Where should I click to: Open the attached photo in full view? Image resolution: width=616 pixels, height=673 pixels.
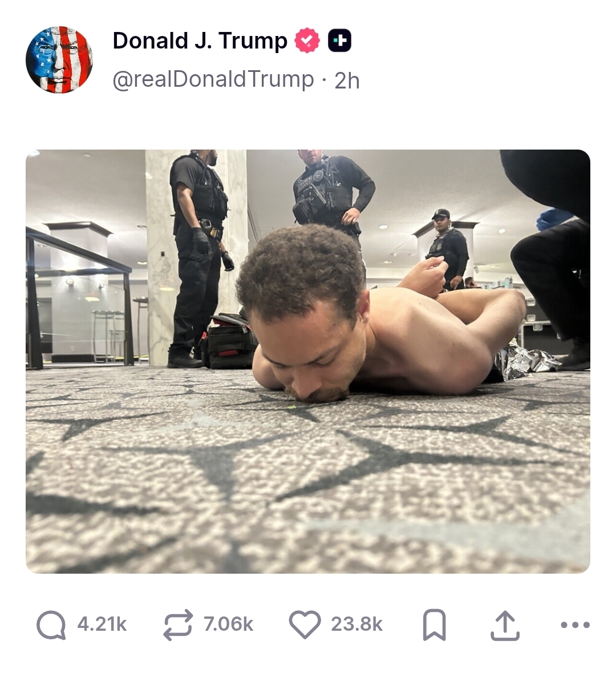(x=308, y=361)
